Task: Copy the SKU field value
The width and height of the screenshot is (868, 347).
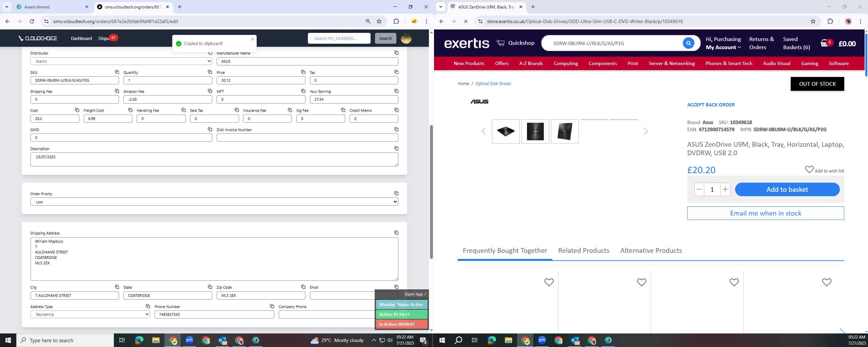Action: [x=117, y=72]
